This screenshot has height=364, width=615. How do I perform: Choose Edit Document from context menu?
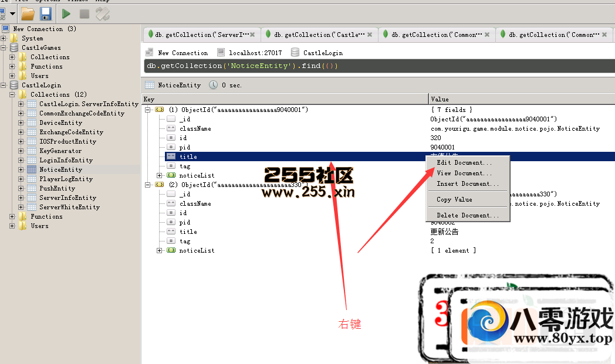464,162
